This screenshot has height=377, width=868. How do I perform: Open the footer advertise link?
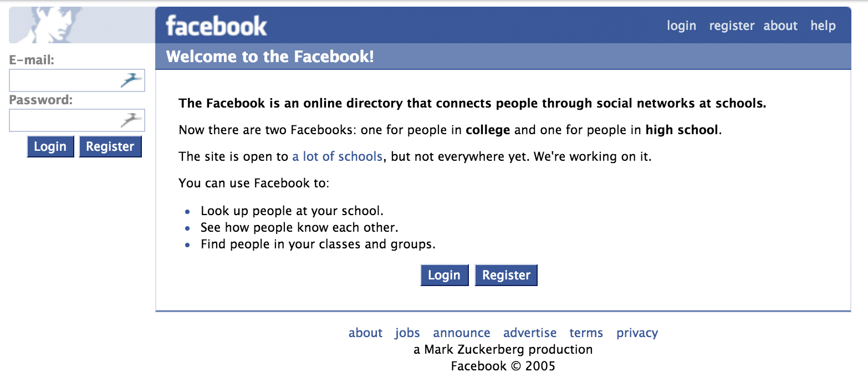pyautogui.click(x=530, y=333)
